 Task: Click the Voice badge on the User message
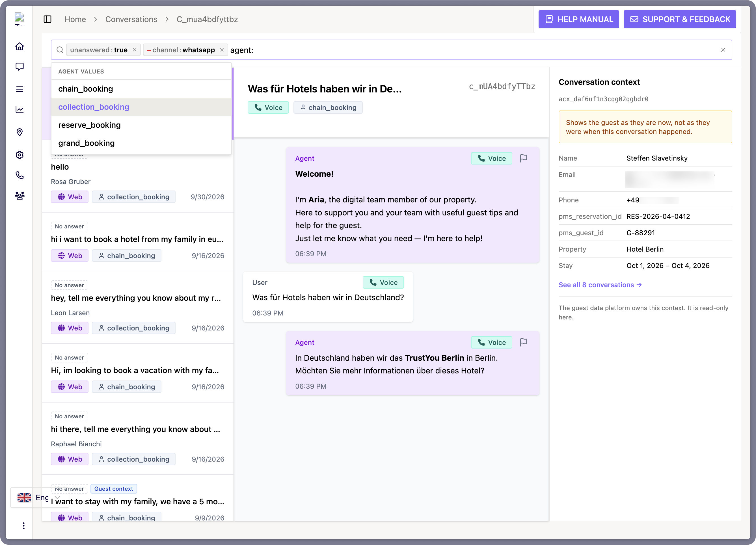point(383,282)
